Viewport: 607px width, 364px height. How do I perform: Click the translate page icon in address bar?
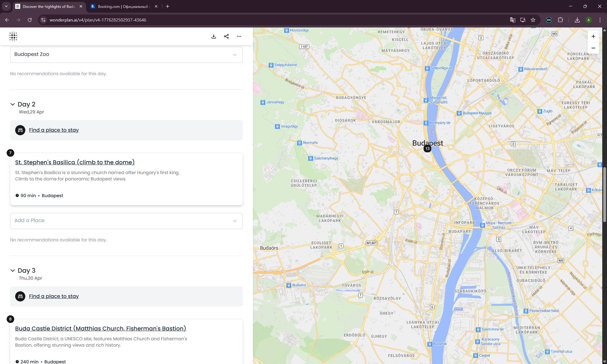513,20
